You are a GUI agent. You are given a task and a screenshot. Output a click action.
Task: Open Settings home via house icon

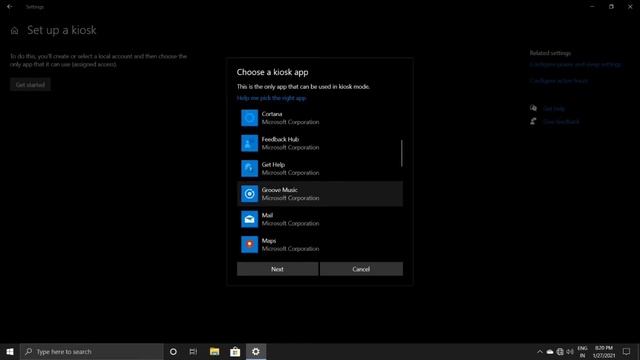(15, 31)
